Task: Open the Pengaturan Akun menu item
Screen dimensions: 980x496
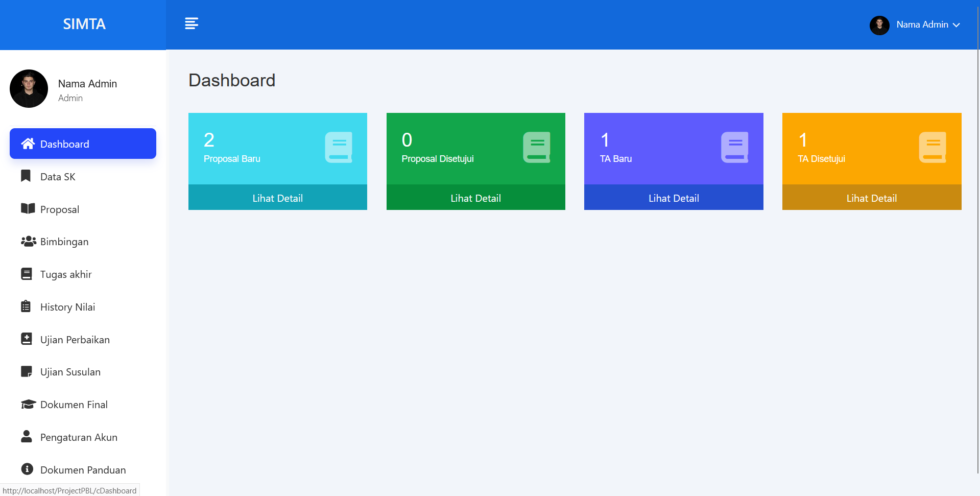Action: coord(79,437)
